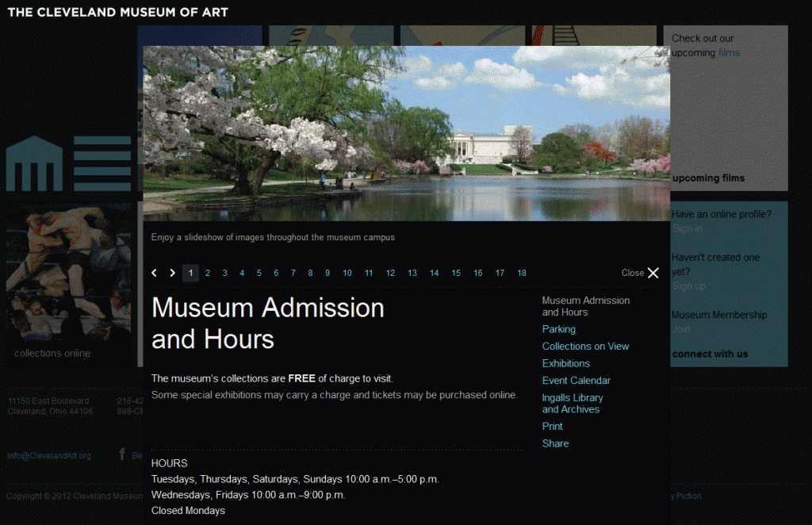Screen dimensions: 812x525
Task: Click the Closed Mondays text
Action: point(188,511)
